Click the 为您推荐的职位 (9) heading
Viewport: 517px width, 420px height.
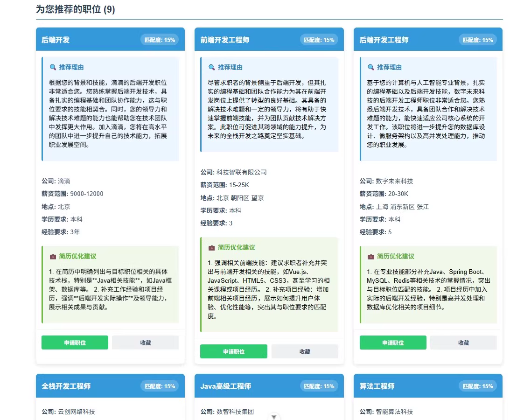[76, 9]
